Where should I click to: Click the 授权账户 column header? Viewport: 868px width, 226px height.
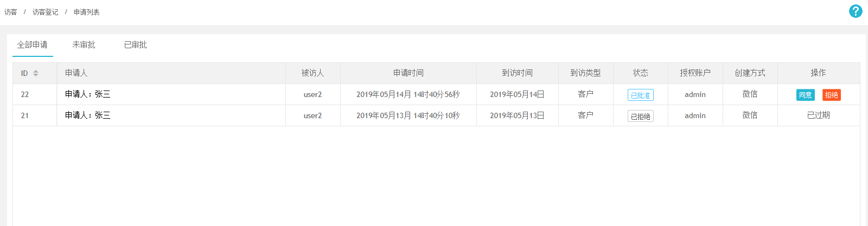tap(695, 73)
